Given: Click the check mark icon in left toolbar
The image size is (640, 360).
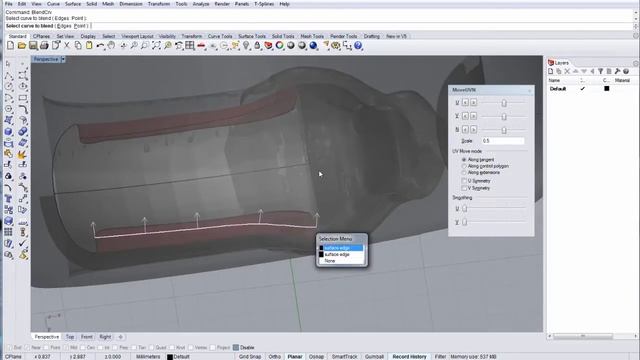Looking at the screenshot, I should tap(23, 243).
